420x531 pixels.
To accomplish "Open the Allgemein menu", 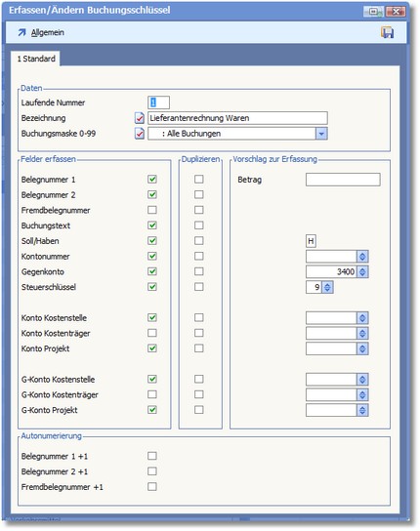I will pyautogui.click(x=48, y=32).
